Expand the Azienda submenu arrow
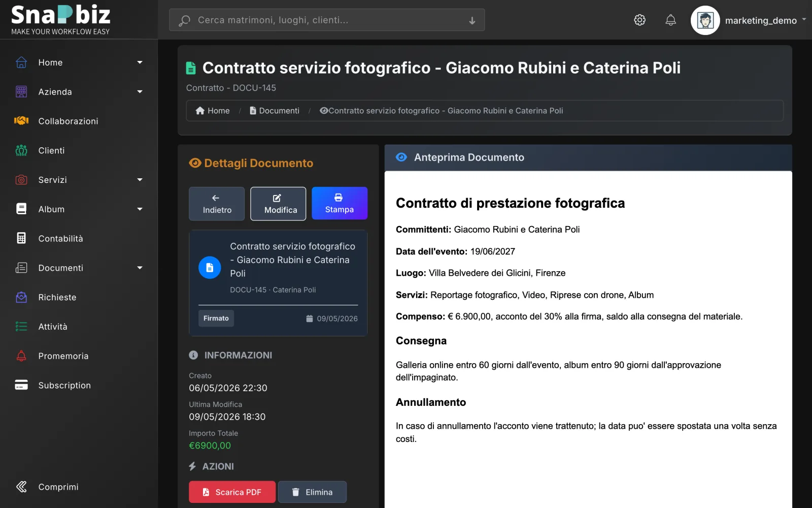 [140, 92]
